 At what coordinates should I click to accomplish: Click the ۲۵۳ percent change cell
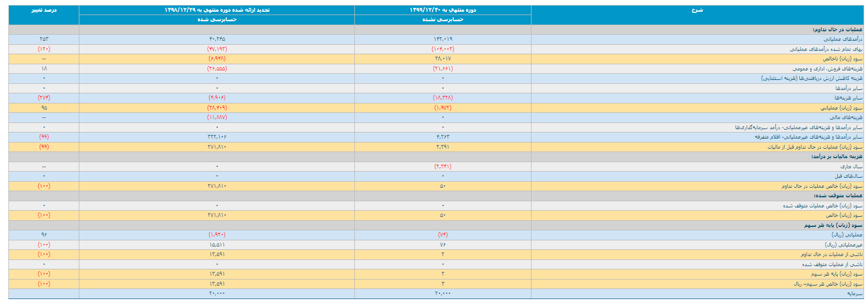44,39
